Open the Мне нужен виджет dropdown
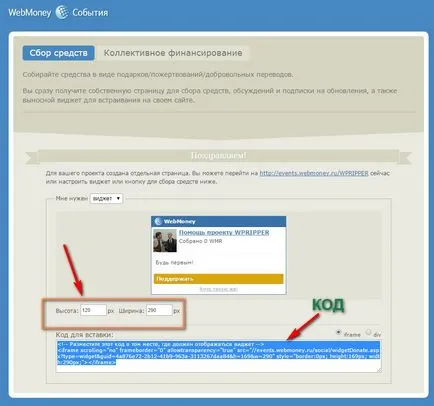 coord(106,198)
